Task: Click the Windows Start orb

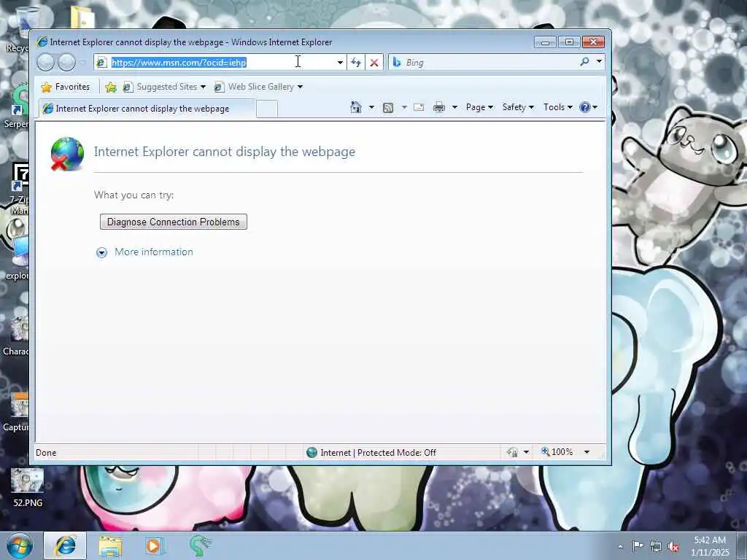Action: [20, 545]
